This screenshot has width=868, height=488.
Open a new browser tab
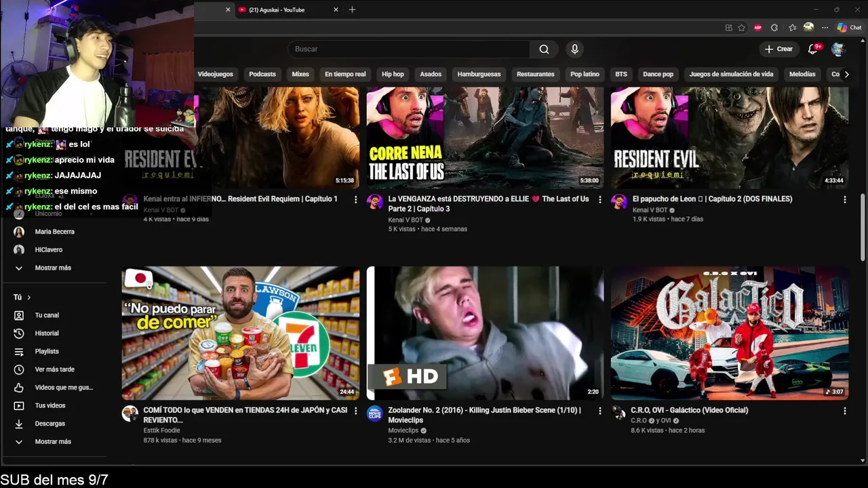coord(352,9)
